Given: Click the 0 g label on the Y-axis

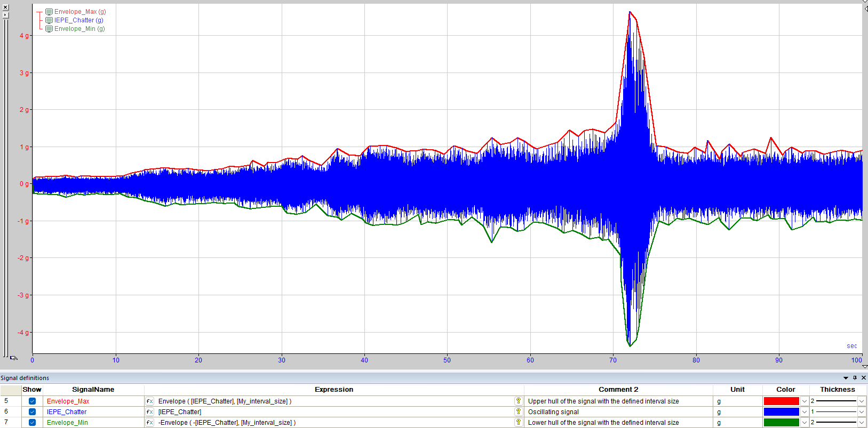Looking at the screenshot, I should coord(25,184).
